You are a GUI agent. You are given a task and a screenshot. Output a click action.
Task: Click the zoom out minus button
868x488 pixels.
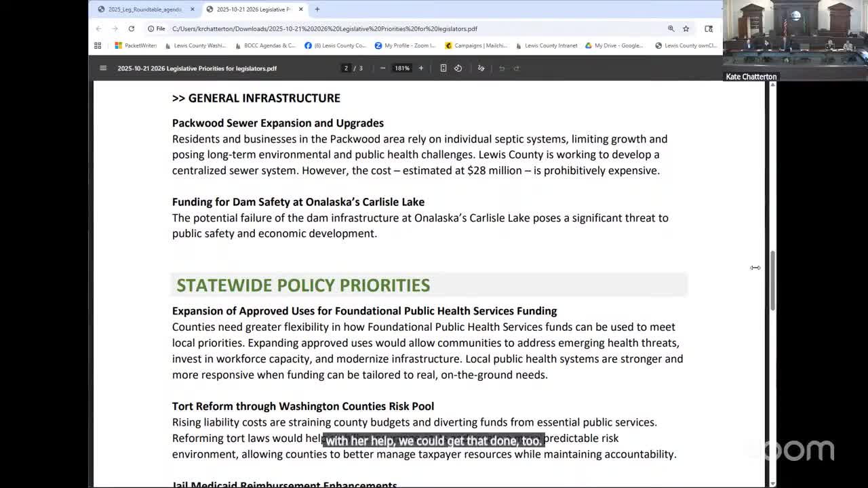pos(382,68)
